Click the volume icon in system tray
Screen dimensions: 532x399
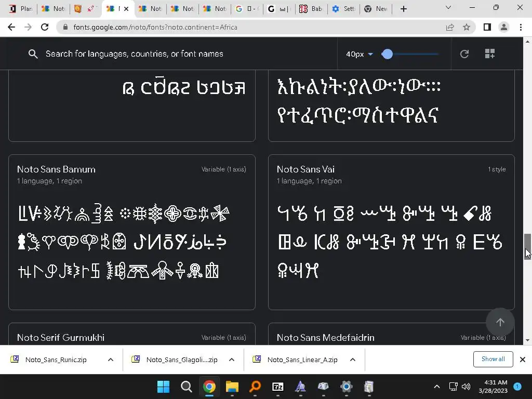pos(466,387)
